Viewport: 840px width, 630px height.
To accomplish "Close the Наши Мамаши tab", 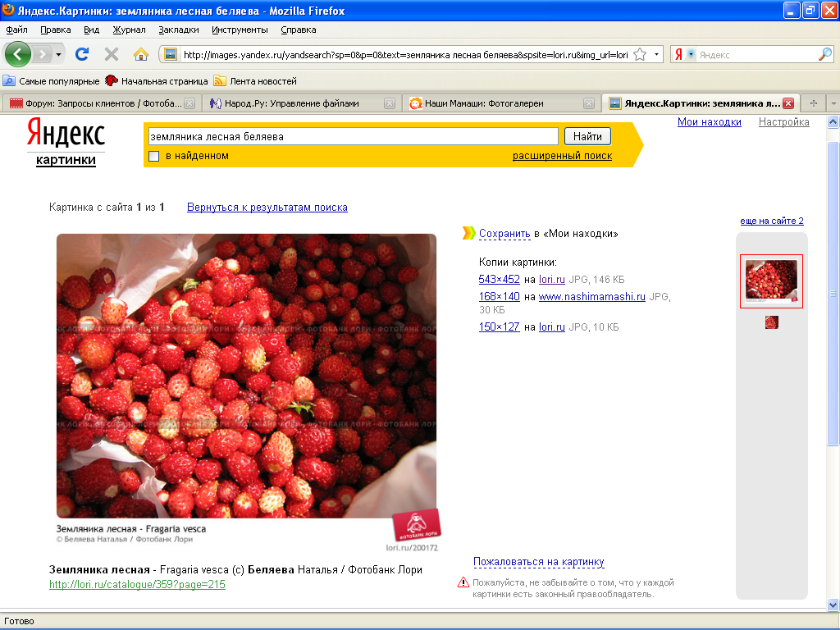I will click(589, 103).
